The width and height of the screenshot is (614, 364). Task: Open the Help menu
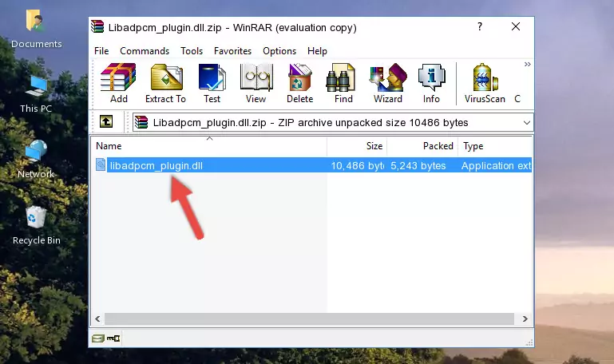point(317,51)
